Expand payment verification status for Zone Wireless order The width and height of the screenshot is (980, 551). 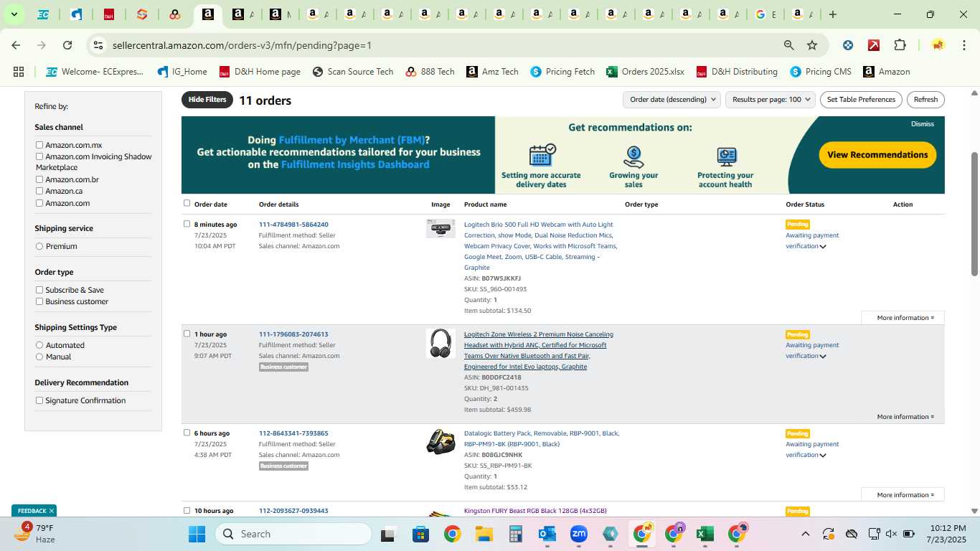click(x=823, y=357)
